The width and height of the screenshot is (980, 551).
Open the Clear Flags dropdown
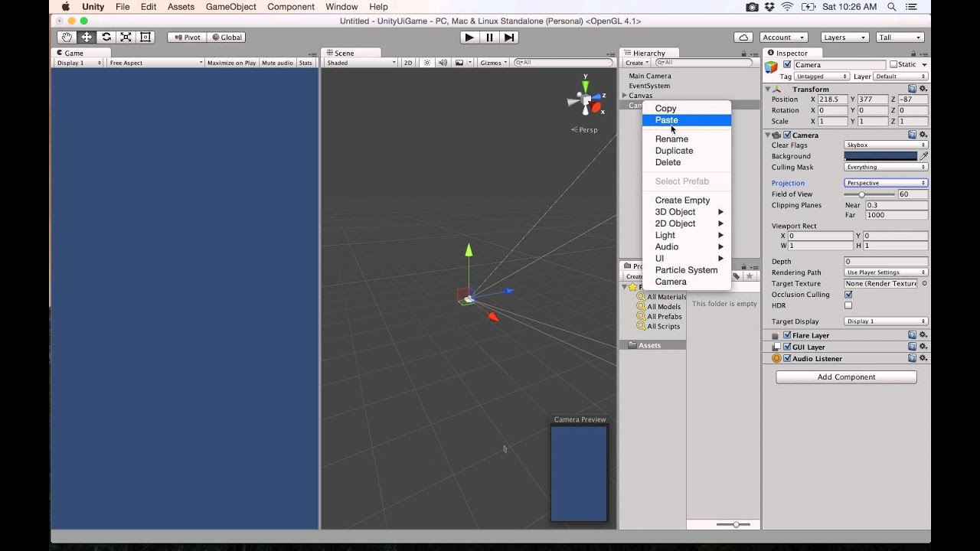coord(886,145)
